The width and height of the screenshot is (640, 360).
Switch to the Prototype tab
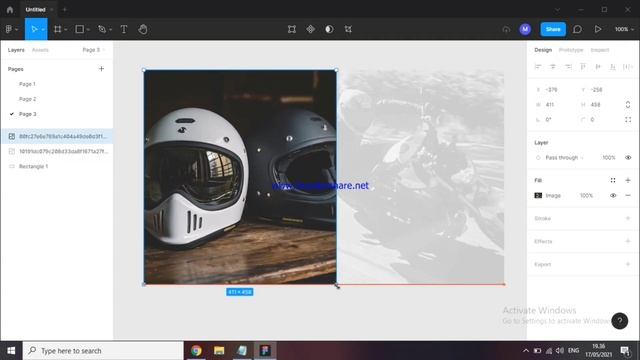[571, 50]
